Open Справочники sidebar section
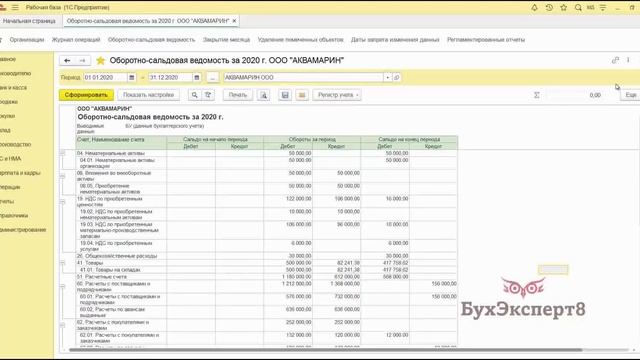This screenshot has width=640, height=360. pyautogui.click(x=14, y=216)
